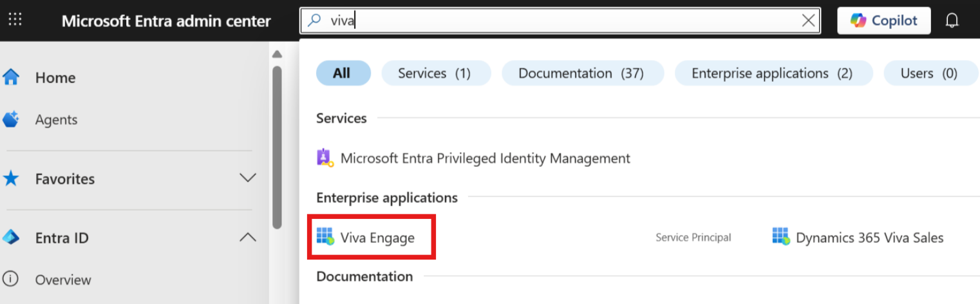Click the Agents sidebar icon
The image size is (980, 304).
11,120
